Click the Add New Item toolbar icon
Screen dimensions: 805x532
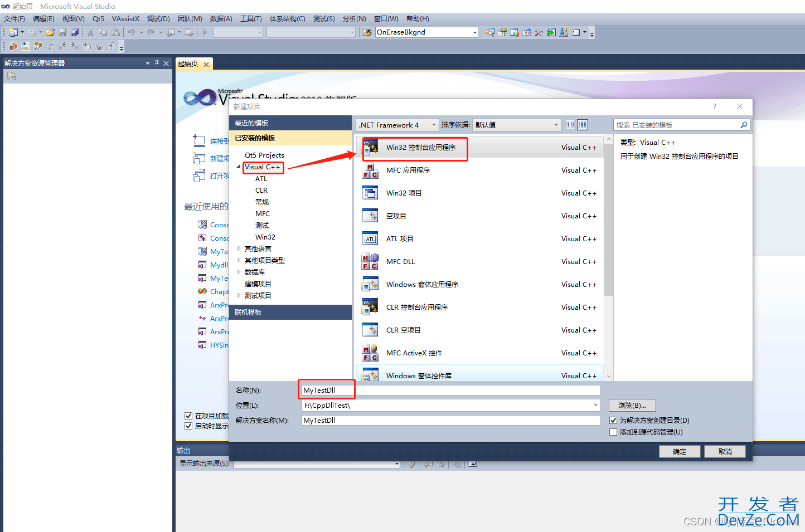(32, 32)
